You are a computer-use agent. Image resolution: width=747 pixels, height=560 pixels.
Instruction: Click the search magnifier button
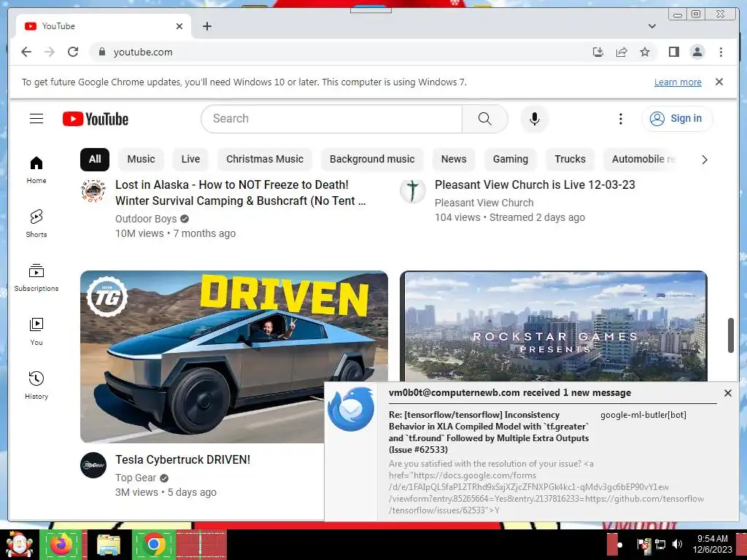point(484,119)
